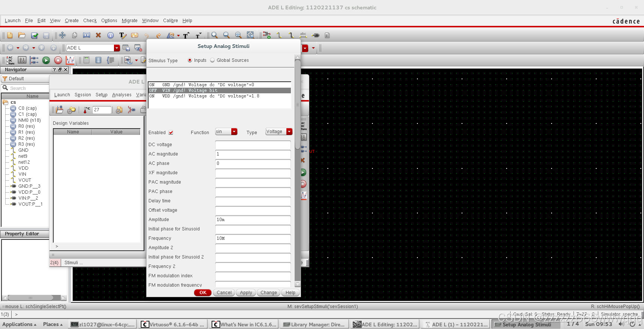Click the red OK button

(203, 293)
